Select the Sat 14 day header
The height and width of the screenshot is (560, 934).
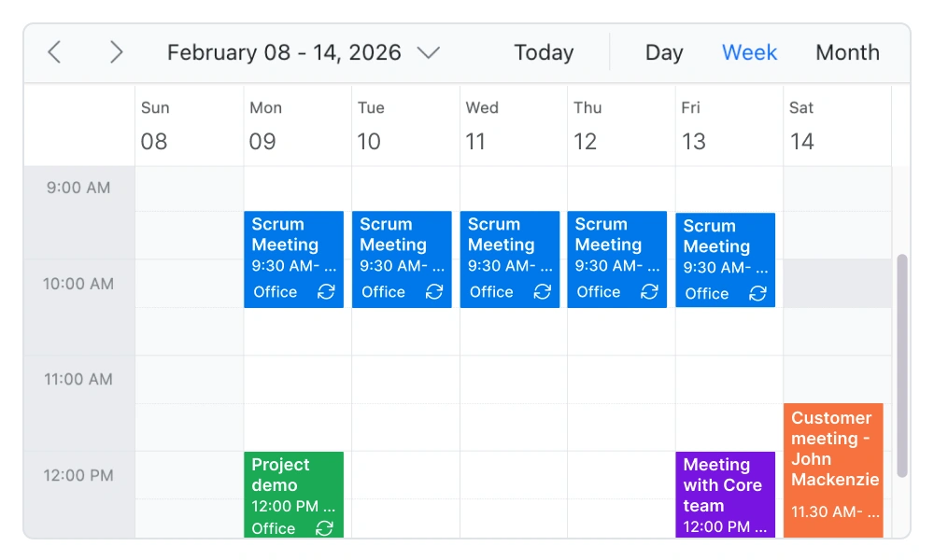834,124
